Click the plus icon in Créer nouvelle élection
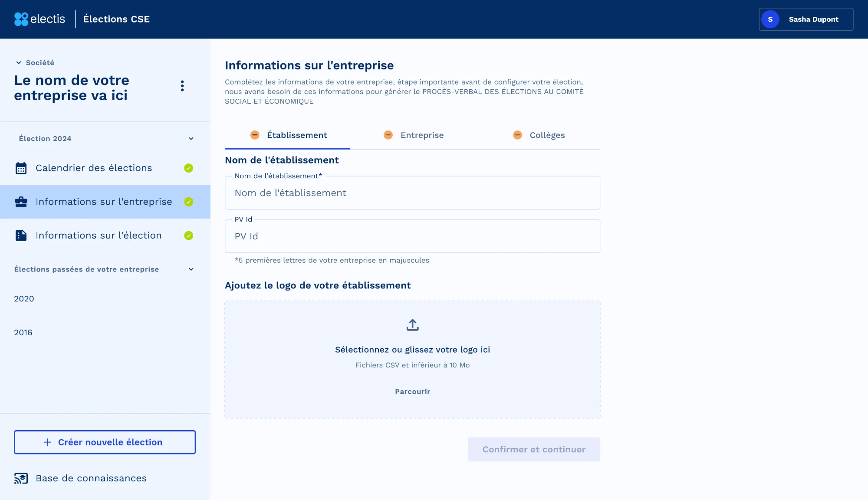Viewport: 868px width, 500px height. pyautogui.click(x=48, y=442)
